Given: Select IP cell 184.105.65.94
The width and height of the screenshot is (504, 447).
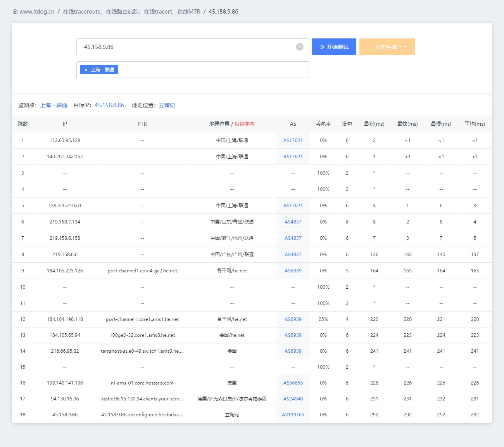Looking at the screenshot, I should click(65, 335).
